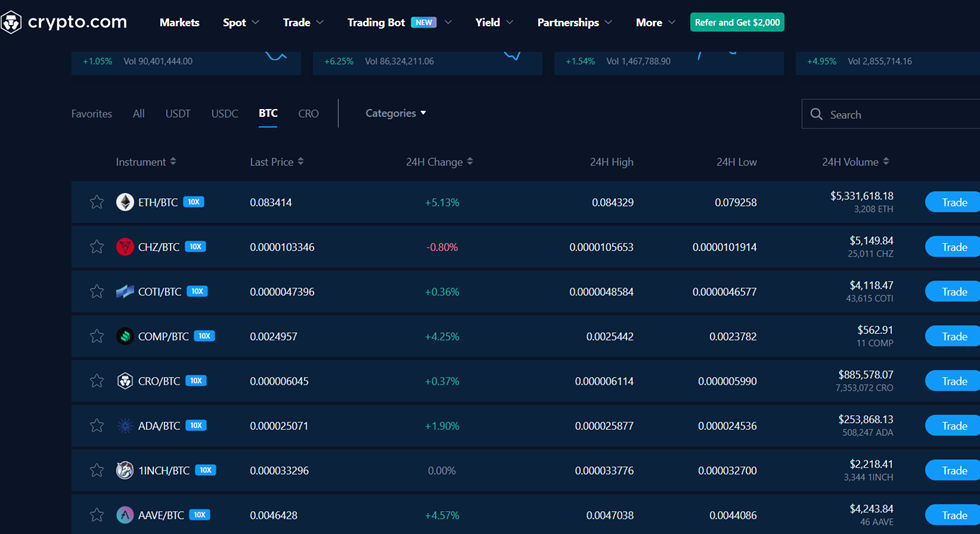Click the 10X badge on 1INCH/BTC

[206, 470]
